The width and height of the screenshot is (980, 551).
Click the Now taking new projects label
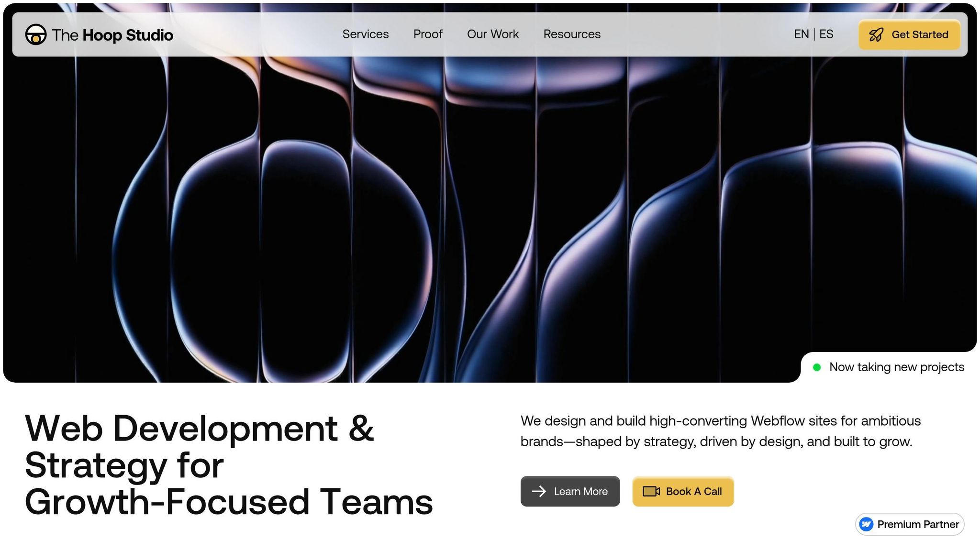point(896,367)
